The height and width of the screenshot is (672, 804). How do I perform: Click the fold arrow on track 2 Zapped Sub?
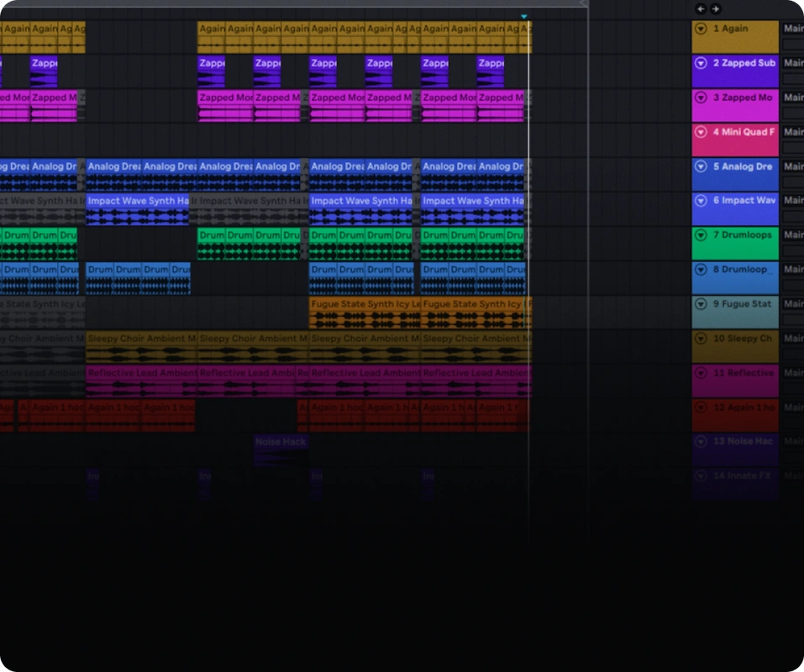pyautogui.click(x=700, y=62)
